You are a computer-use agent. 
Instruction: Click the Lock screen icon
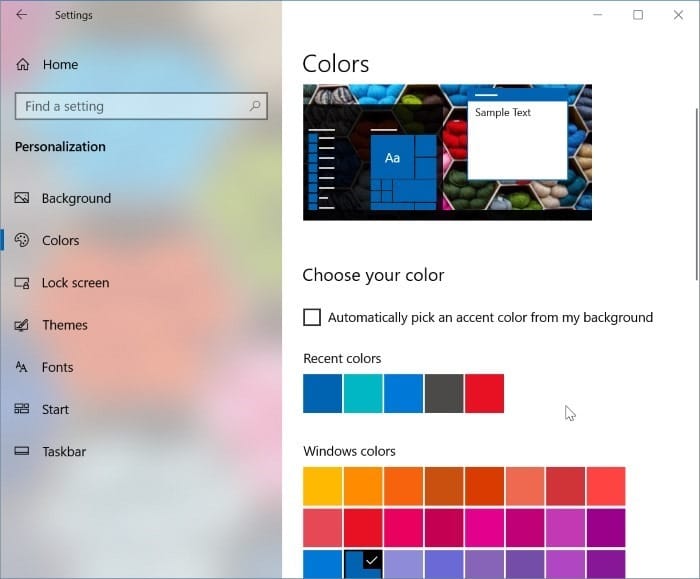tap(22, 283)
